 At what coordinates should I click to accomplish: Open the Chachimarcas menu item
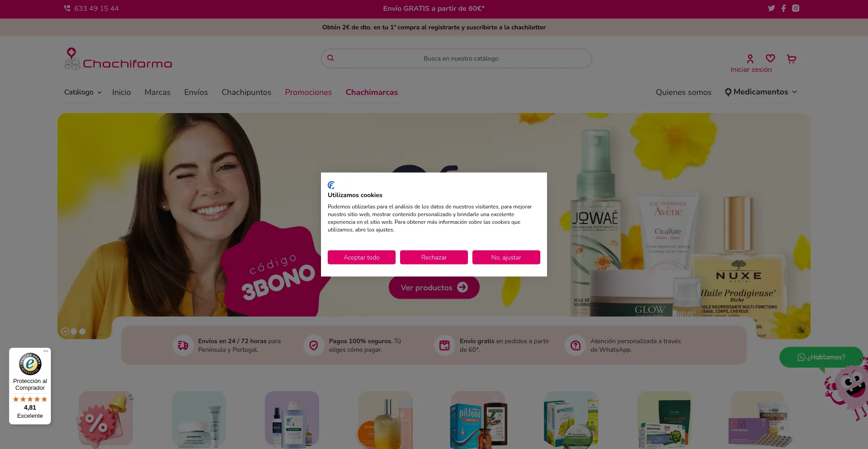point(372,92)
